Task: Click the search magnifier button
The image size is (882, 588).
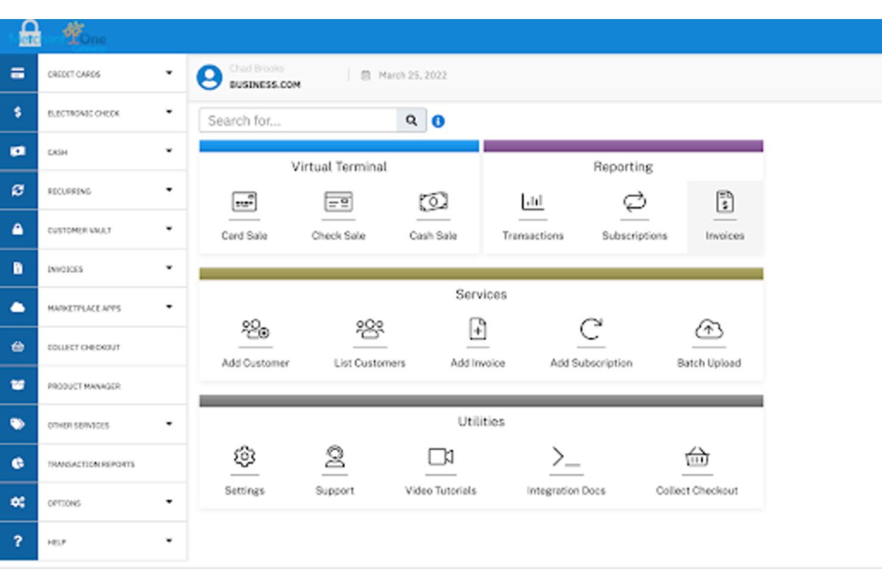Action: [411, 120]
